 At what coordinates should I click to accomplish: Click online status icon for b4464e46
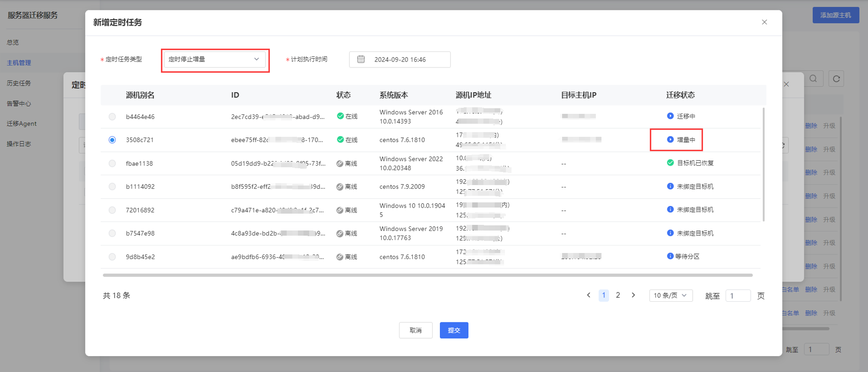(340, 116)
